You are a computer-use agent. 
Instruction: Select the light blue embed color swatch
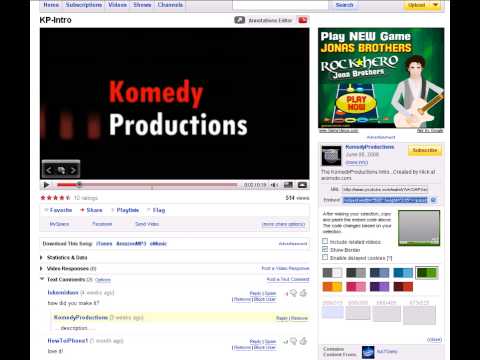(403, 273)
